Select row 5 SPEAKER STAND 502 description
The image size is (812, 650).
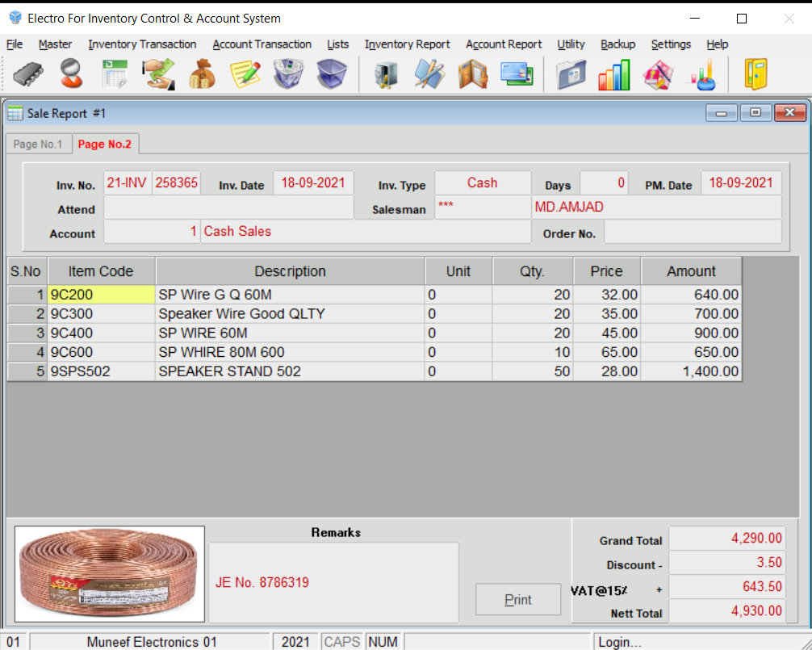(x=290, y=371)
